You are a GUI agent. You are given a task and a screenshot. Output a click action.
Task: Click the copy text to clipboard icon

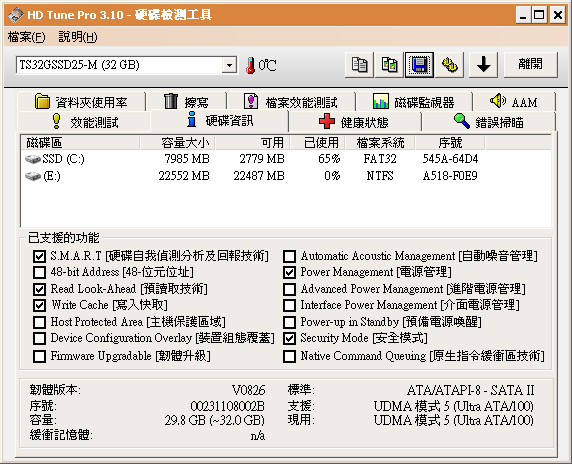(x=359, y=65)
